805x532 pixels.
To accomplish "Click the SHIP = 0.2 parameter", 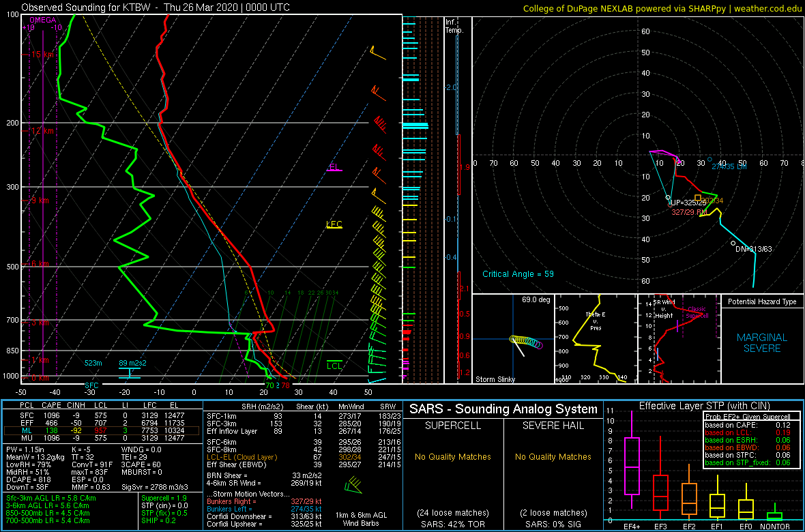I will point(160,520).
